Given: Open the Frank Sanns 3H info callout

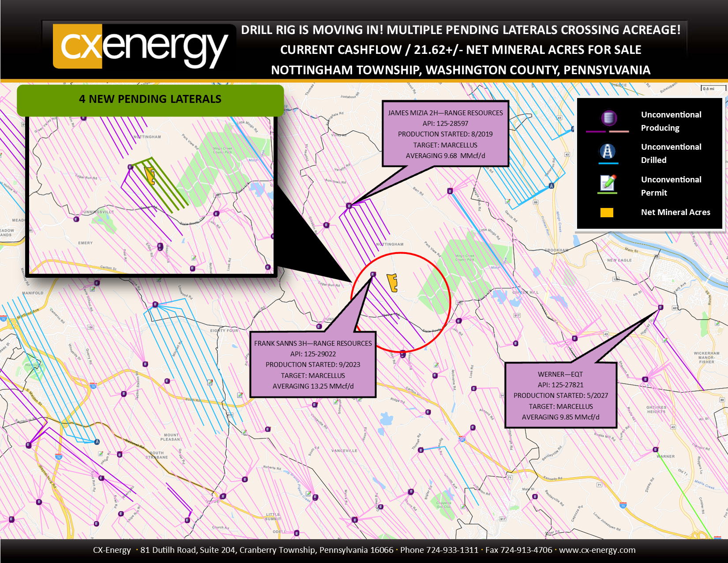Looking at the screenshot, I should coord(313,364).
